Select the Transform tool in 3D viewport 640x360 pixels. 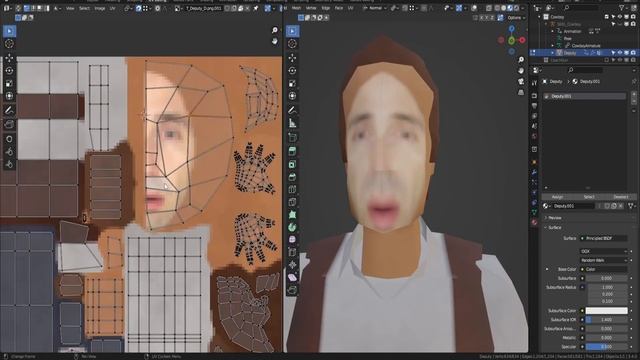click(x=292, y=96)
